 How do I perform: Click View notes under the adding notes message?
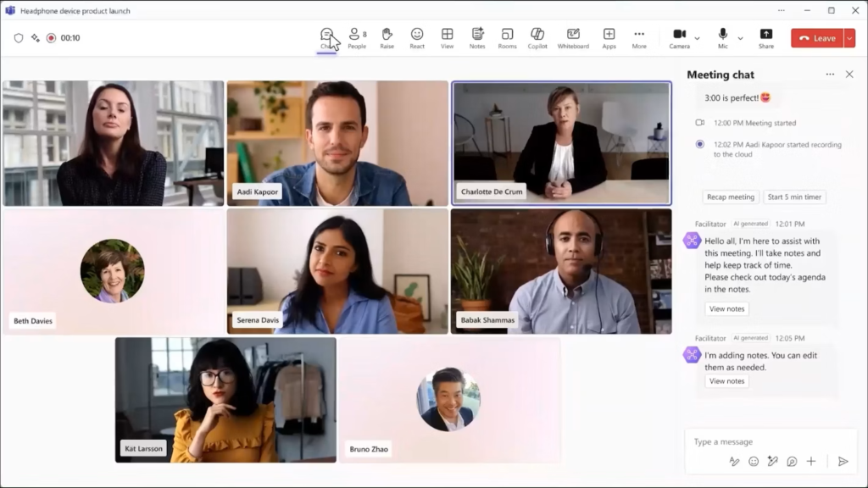point(726,381)
